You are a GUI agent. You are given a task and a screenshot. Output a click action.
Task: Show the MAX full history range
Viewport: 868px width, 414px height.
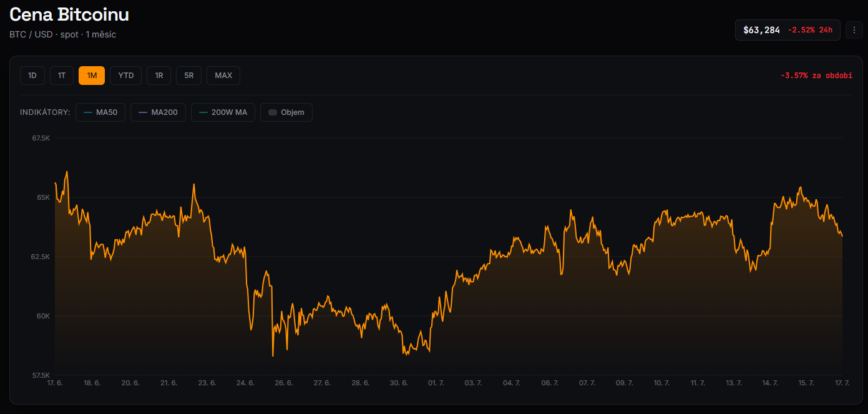coord(223,76)
